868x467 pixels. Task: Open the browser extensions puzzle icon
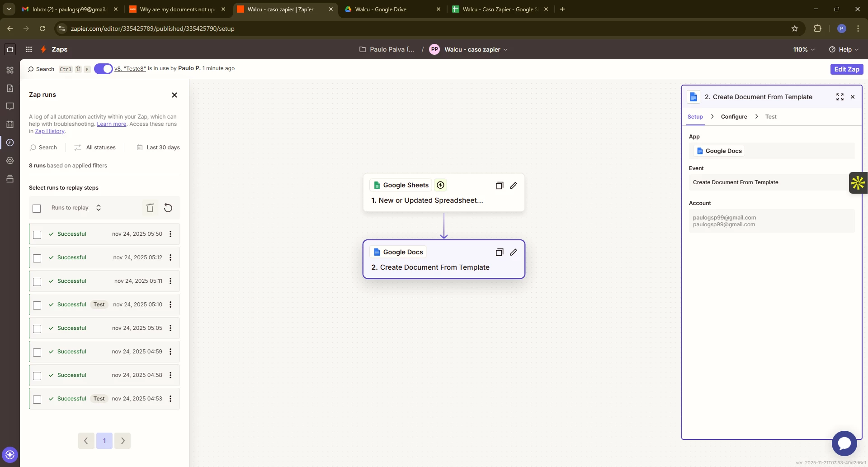click(817, 29)
